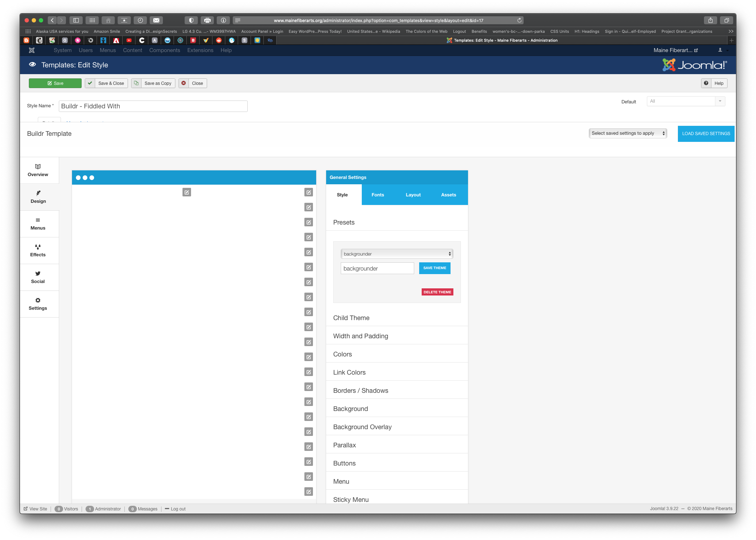Click the blue Save Theme button
The height and width of the screenshot is (540, 756).
coord(434,268)
